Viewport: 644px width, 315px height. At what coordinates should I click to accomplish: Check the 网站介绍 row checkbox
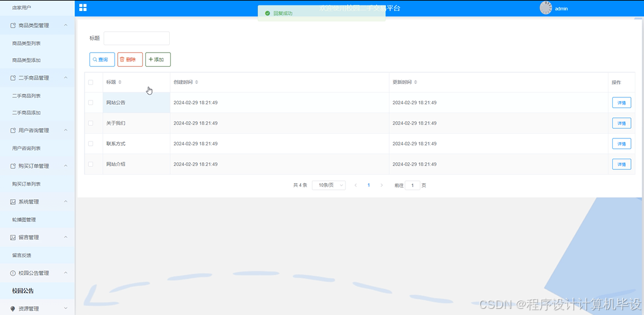coord(91,164)
